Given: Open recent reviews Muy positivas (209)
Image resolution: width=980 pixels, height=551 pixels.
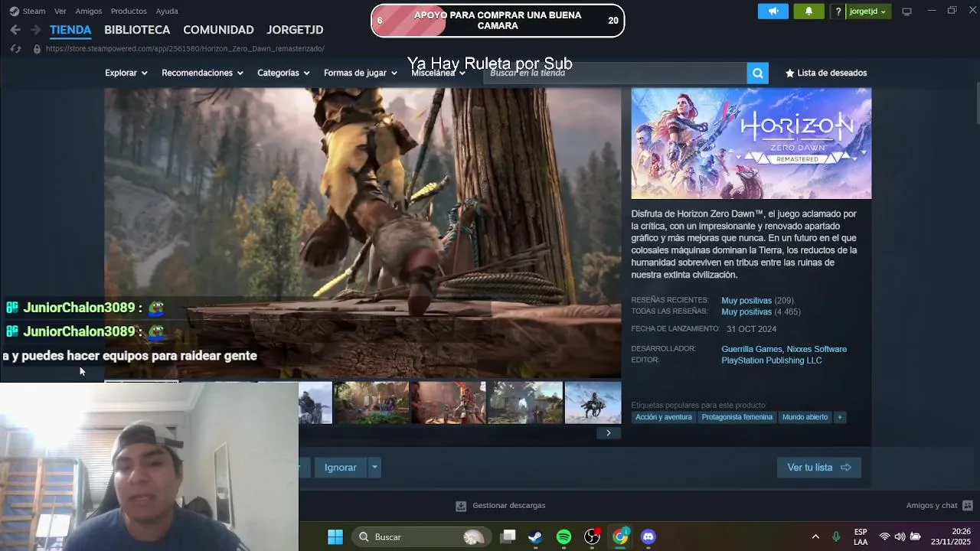Looking at the screenshot, I should pos(757,301).
